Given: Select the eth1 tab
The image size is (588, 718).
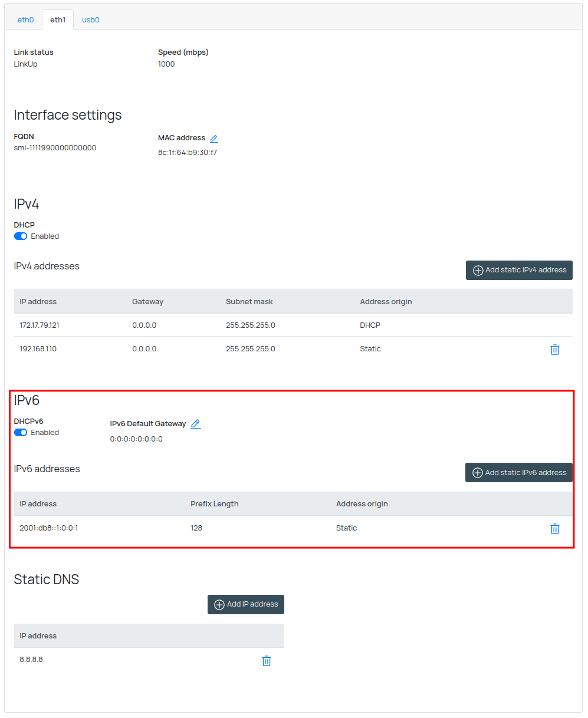Looking at the screenshot, I should 58,20.
